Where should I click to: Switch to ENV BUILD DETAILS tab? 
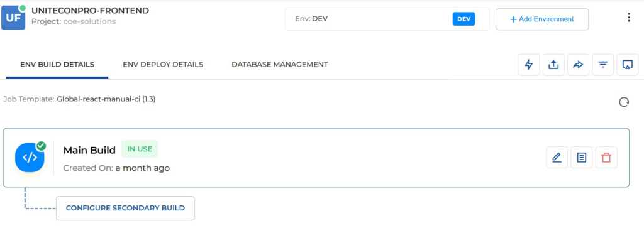[x=57, y=65]
